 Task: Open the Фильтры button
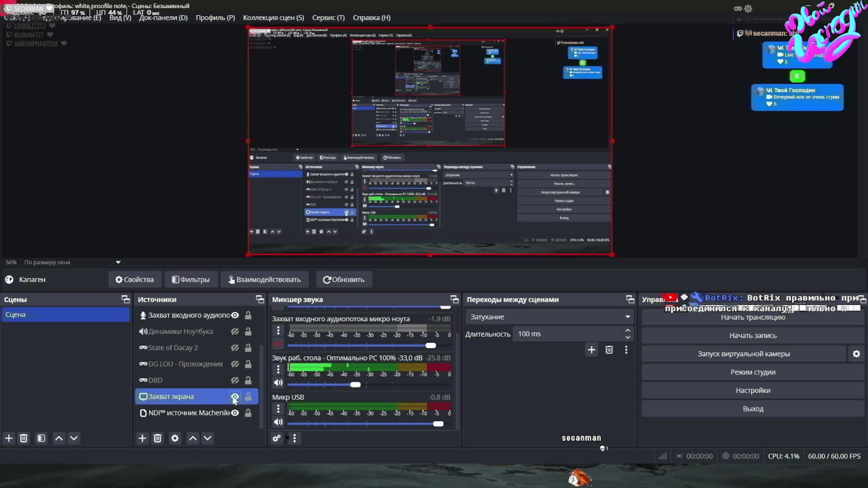191,280
